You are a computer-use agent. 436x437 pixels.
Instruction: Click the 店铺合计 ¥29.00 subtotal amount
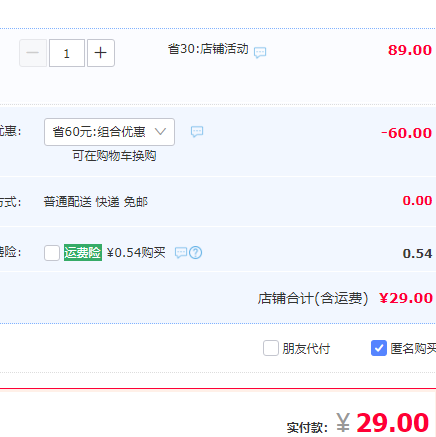(406, 298)
